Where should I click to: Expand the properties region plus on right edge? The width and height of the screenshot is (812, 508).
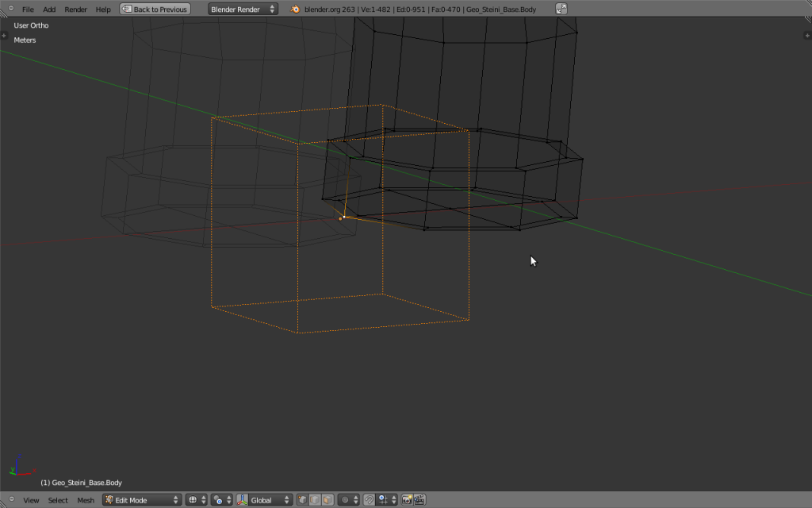click(x=807, y=36)
